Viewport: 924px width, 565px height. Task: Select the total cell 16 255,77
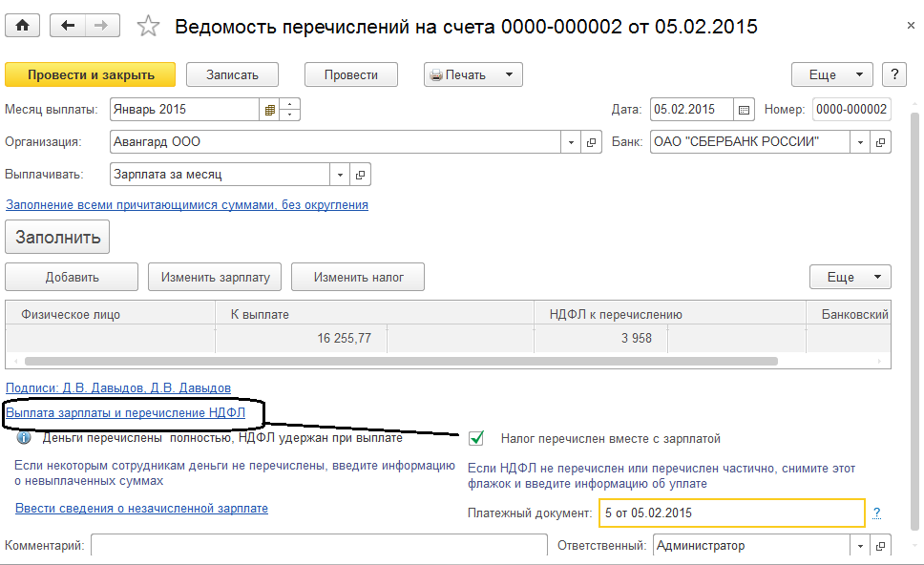tap(302, 338)
